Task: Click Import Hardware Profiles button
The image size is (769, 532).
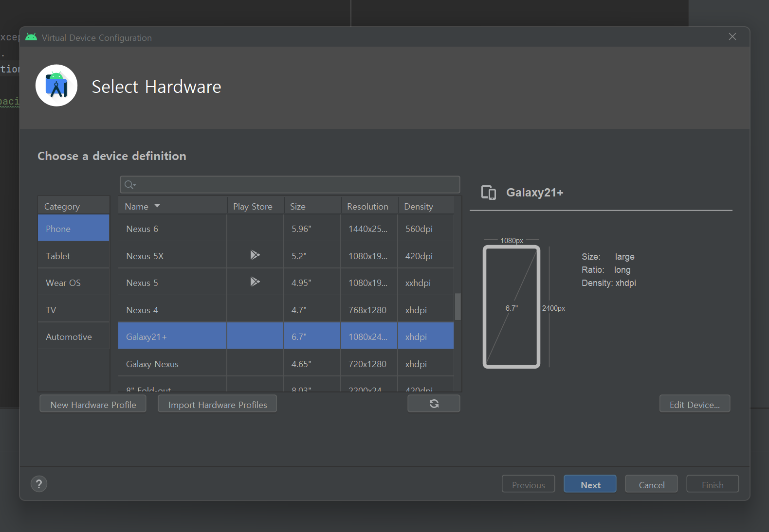Action: pyautogui.click(x=218, y=404)
